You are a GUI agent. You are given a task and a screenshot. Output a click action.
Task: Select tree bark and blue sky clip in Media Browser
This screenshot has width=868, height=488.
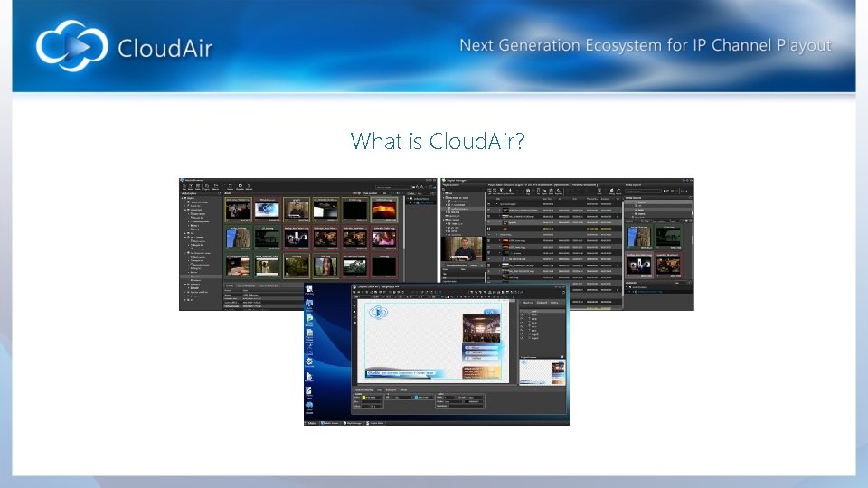(x=238, y=239)
